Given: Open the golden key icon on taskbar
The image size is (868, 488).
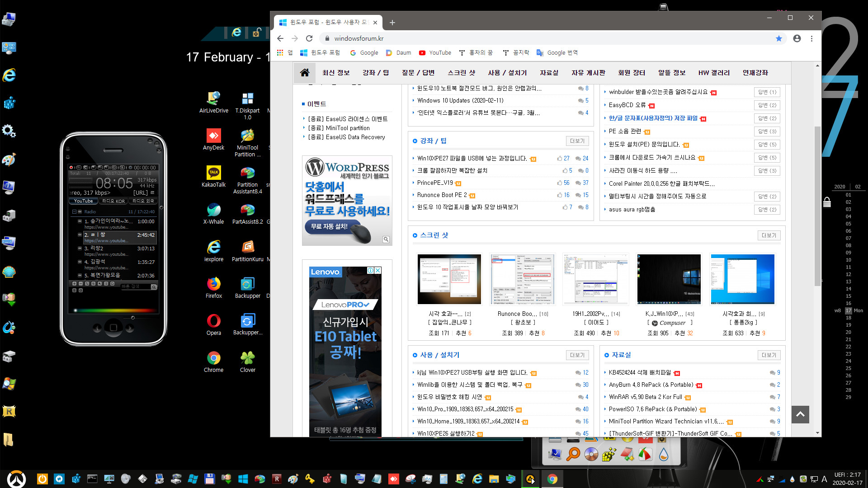Looking at the screenshot, I should pyautogui.click(x=310, y=479).
